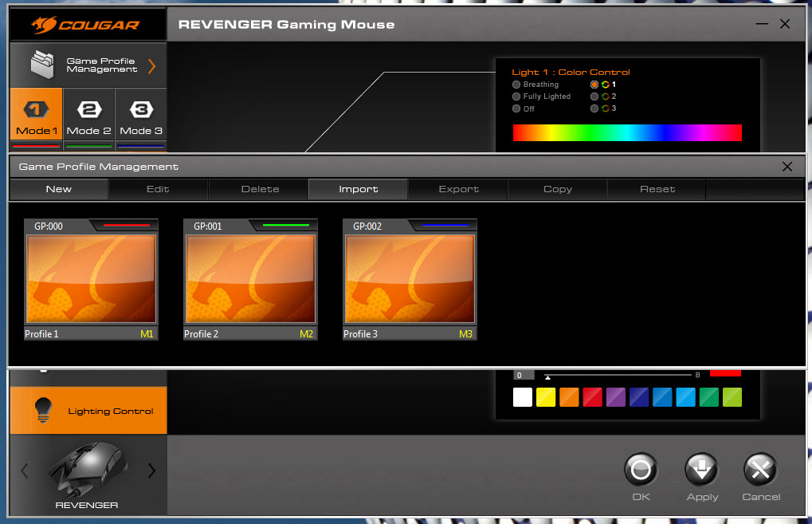This screenshot has width=812, height=524.
Task: Click the OK circle icon
Action: [x=641, y=470]
